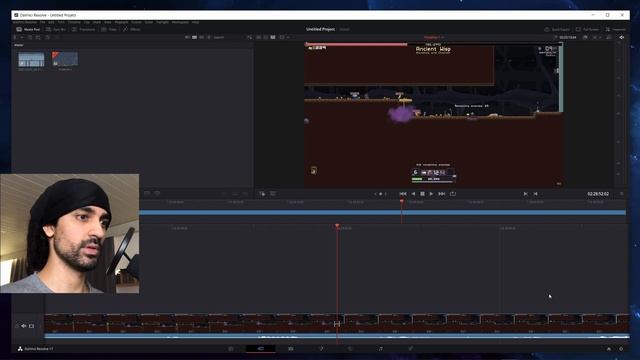Open the Trim menu
This screenshot has height=360, width=640.
(61, 22)
